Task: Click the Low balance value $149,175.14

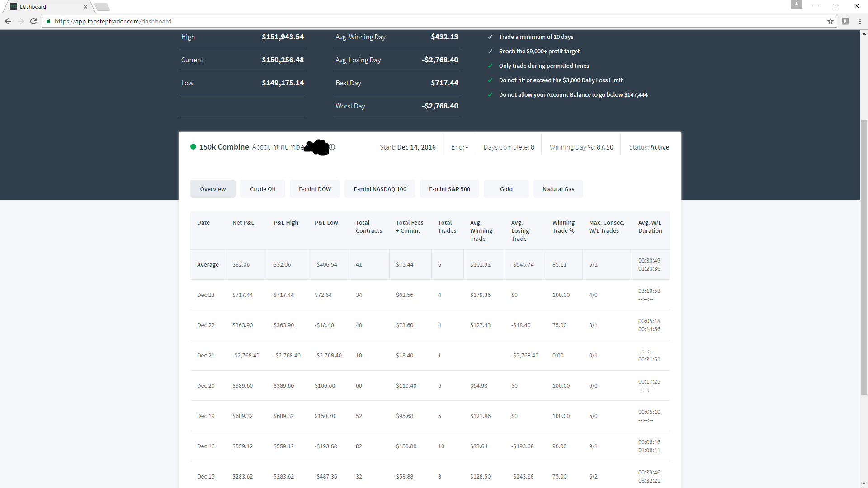Action: [283, 83]
